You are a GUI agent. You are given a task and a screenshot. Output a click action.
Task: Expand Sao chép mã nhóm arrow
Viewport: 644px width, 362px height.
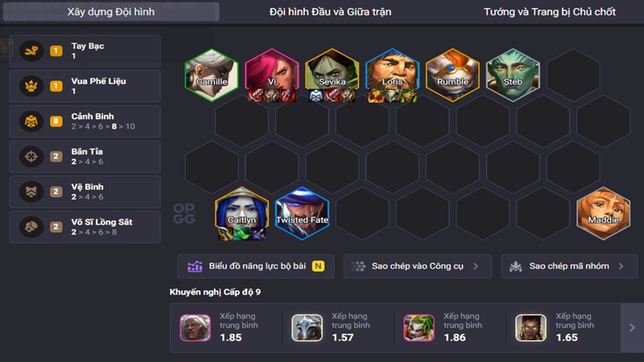tap(621, 266)
